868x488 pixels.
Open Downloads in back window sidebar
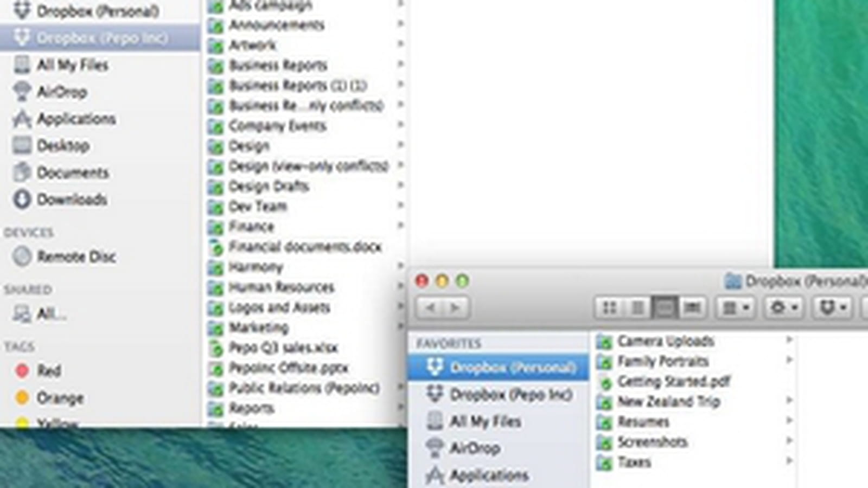pos(60,200)
